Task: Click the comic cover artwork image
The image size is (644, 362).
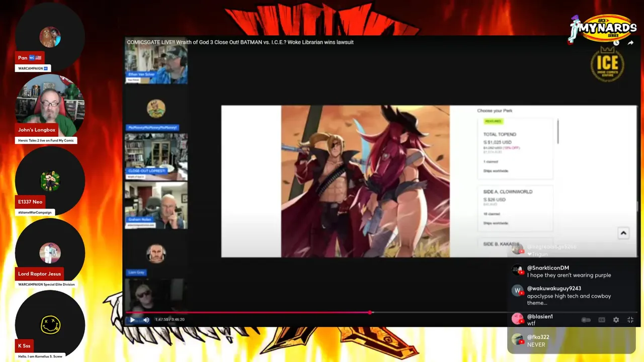Action: [x=365, y=181]
